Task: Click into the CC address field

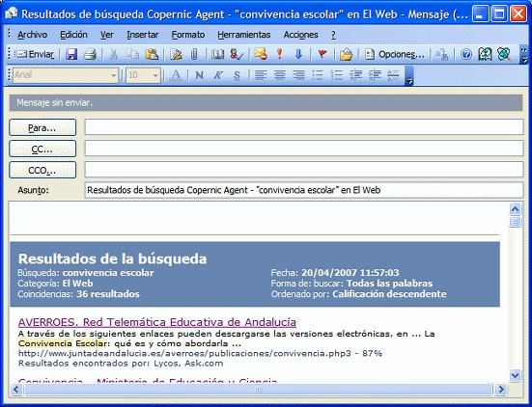Action: click(304, 149)
